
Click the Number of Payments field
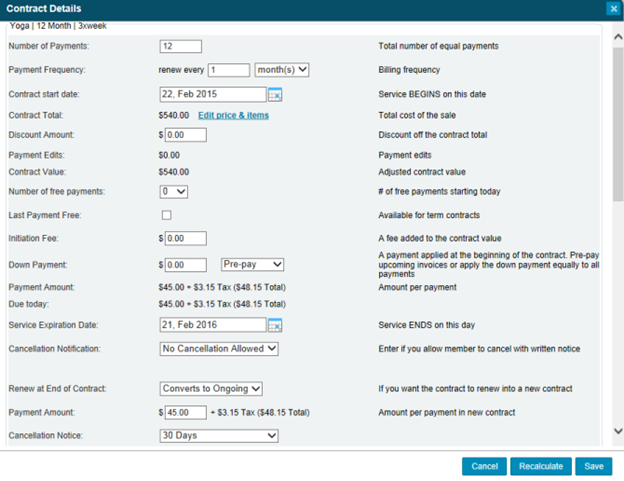tap(180, 46)
